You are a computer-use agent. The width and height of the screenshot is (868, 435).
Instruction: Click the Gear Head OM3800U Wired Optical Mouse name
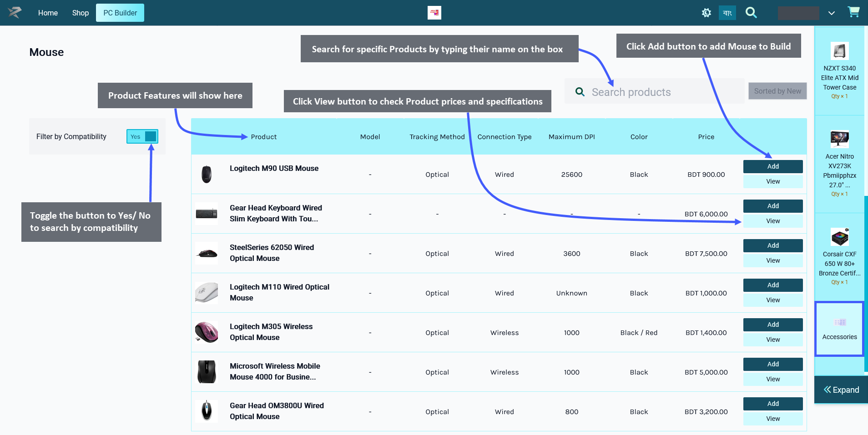pyautogui.click(x=277, y=411)
